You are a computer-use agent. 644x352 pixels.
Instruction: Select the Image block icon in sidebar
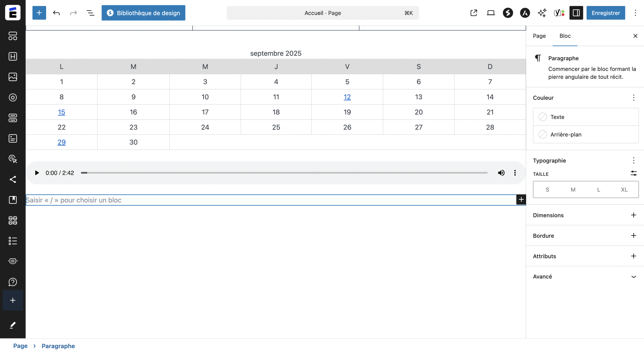(x=13, y=77)
